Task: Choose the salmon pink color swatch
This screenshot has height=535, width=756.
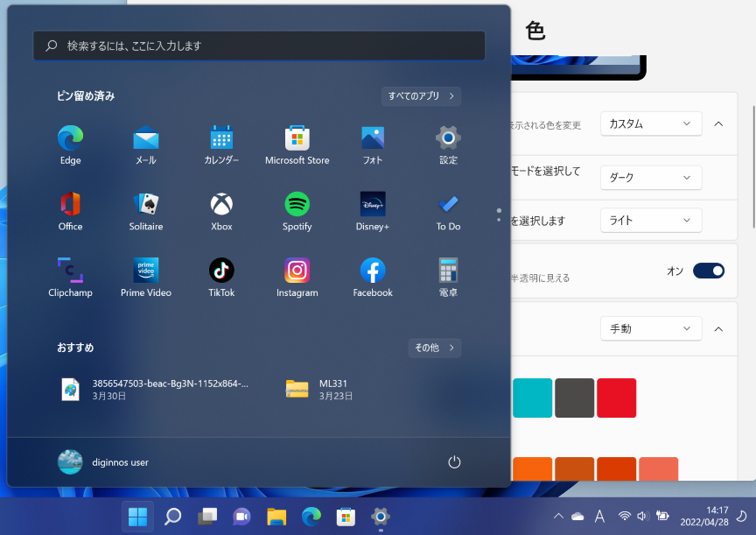Action: [658, 469]
